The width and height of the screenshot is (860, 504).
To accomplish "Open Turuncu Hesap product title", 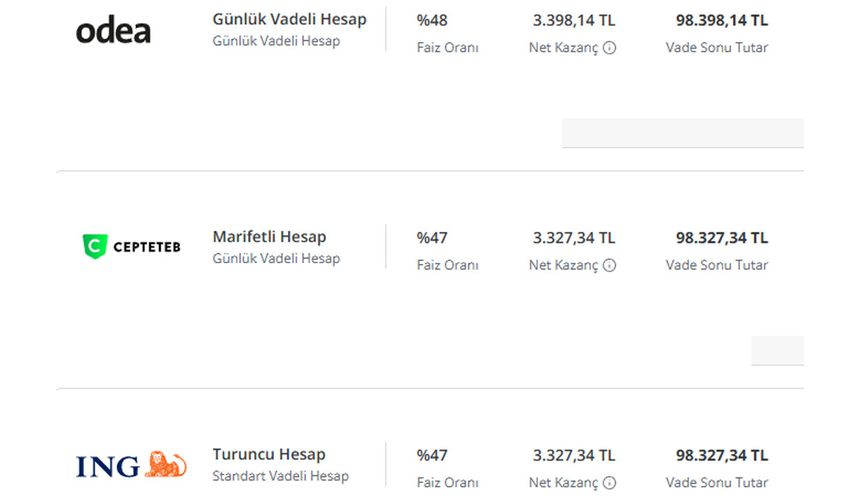I will pyautogui.click(x=269, y=455).
